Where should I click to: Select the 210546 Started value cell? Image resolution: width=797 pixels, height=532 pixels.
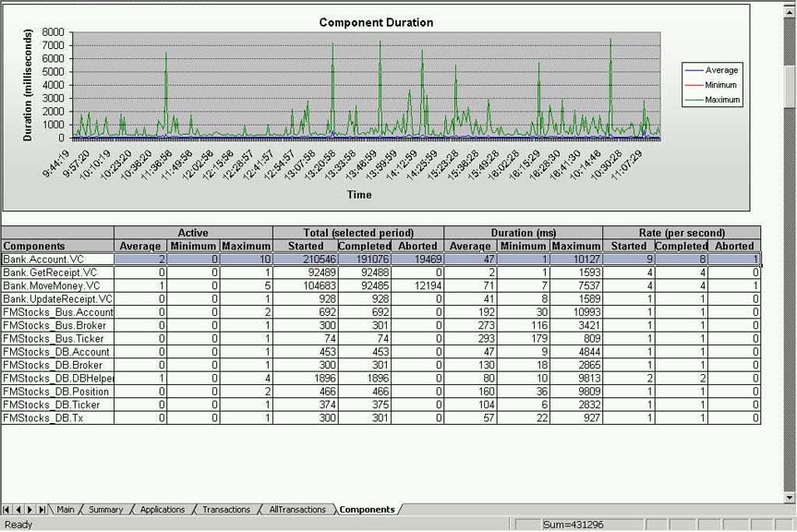pyautogui.click(x=306, y=260)
